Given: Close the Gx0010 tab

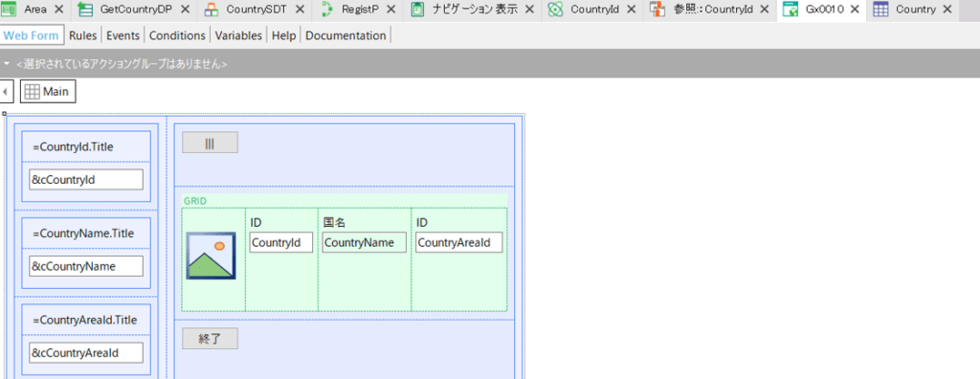Looking at the screenshot, I should click(856, 10).
